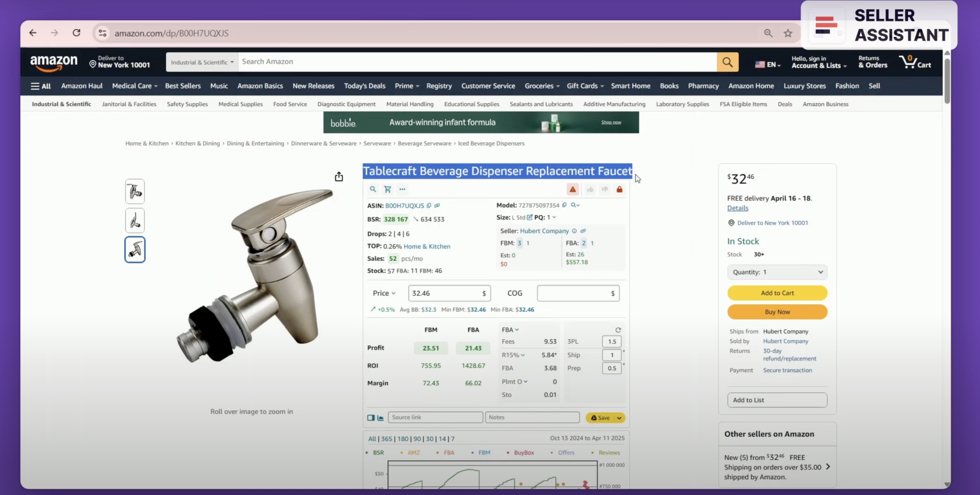
Task: Open the three-dots more options menu
Action: 402,189
